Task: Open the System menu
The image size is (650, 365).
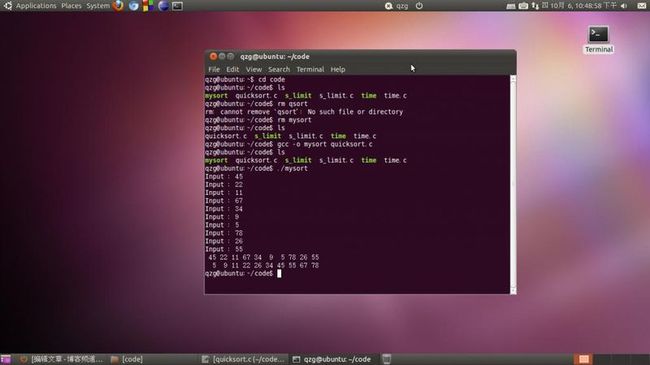Action: point(98,6)
